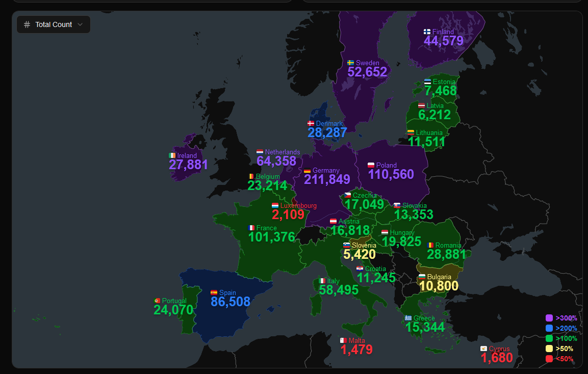
Task: Click Belgium's count 23,214
Action: click(x=267, y=185)
